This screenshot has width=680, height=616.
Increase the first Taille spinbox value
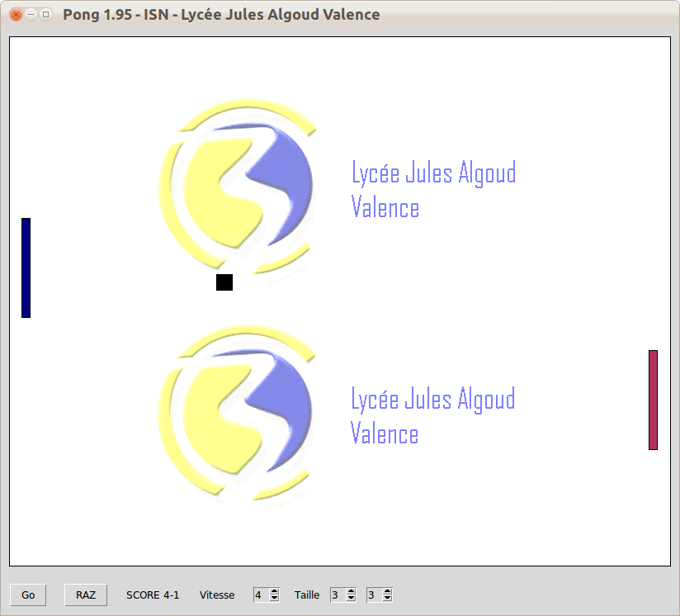352,592
